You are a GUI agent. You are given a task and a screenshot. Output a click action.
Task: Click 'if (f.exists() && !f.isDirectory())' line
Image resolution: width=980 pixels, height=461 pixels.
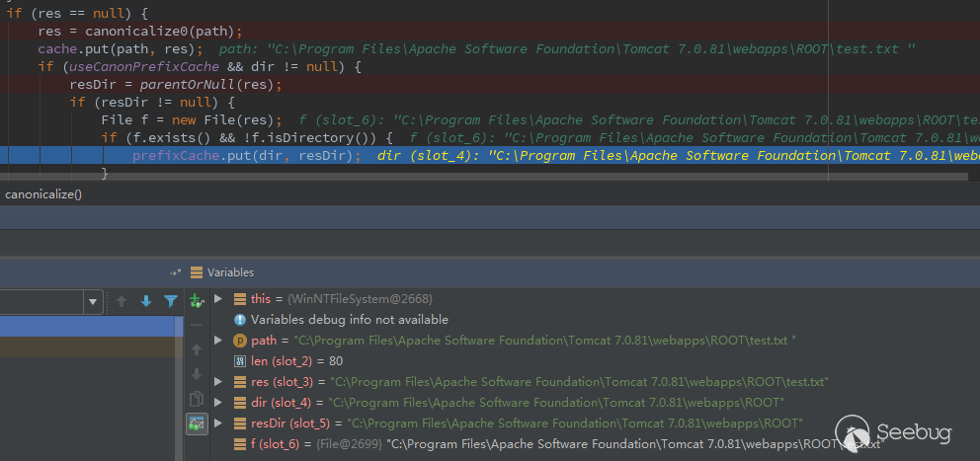pos(247,137)
